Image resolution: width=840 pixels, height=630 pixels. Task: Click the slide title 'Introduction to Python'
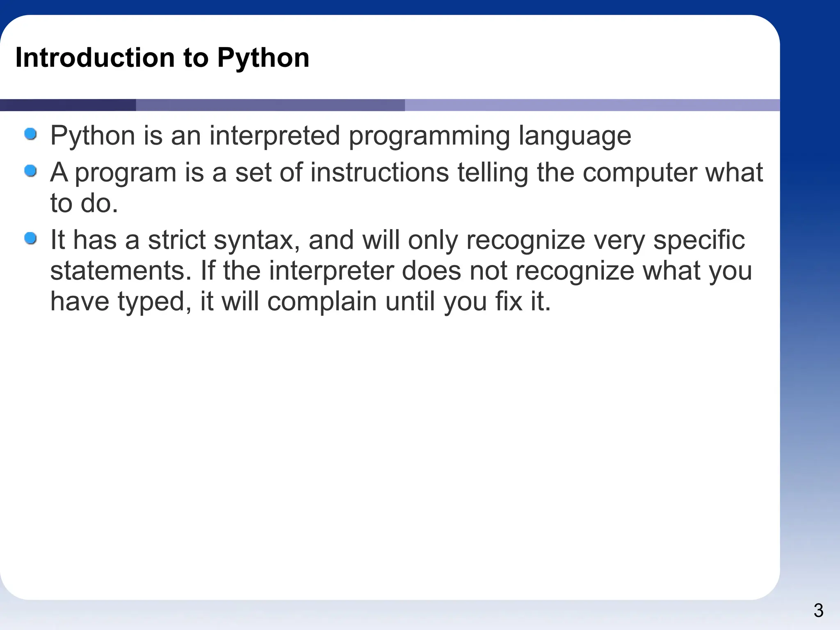tap(162, 57)
